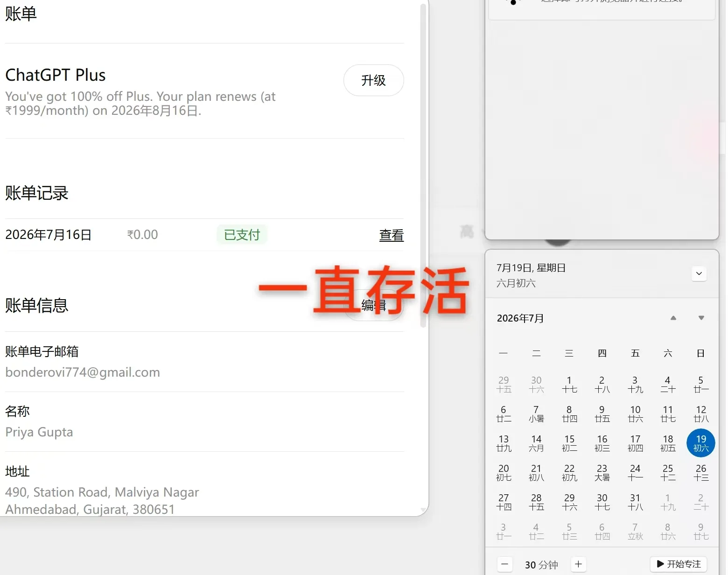This screenshot has height=575, width=728.
Task: Decrease focus time with the minus button
Action: click(504, 564)
